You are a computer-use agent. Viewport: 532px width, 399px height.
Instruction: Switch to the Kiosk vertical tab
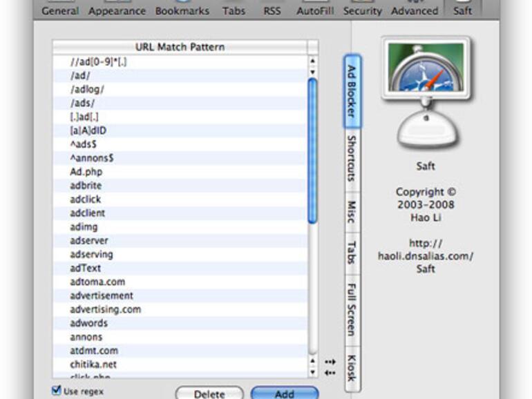click(352, 369)
